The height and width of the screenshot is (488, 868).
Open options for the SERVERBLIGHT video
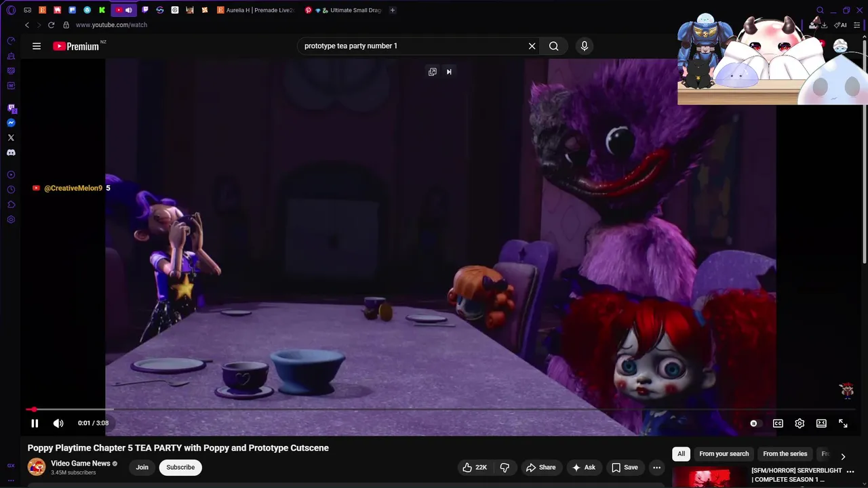[851, 472]
